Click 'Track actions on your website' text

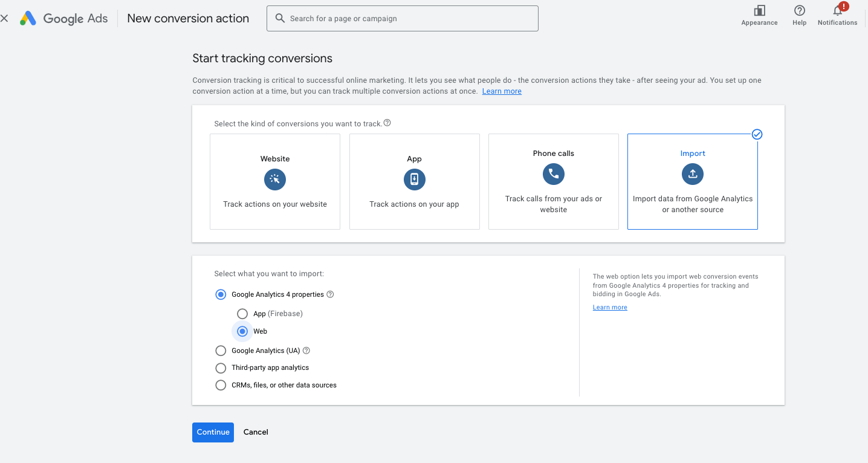pos(275,204)
